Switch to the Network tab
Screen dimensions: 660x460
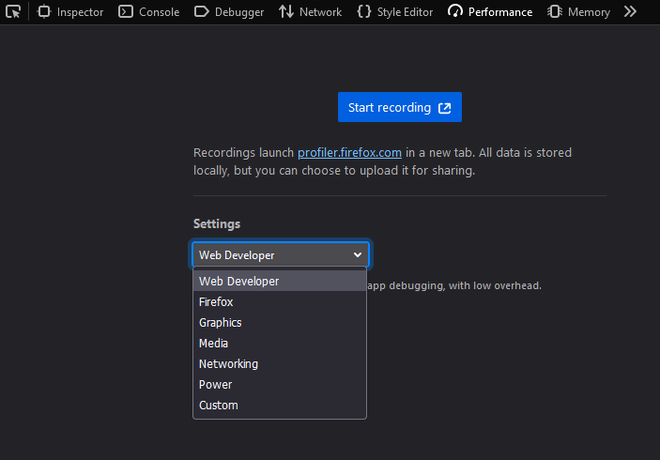(319, 12)
